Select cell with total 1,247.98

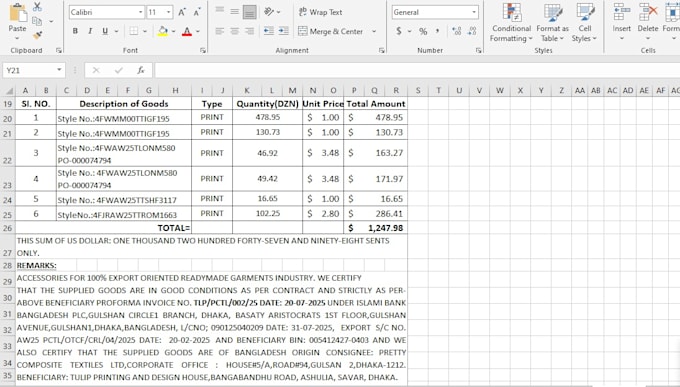pyautogui.click(x=375, y=228)
